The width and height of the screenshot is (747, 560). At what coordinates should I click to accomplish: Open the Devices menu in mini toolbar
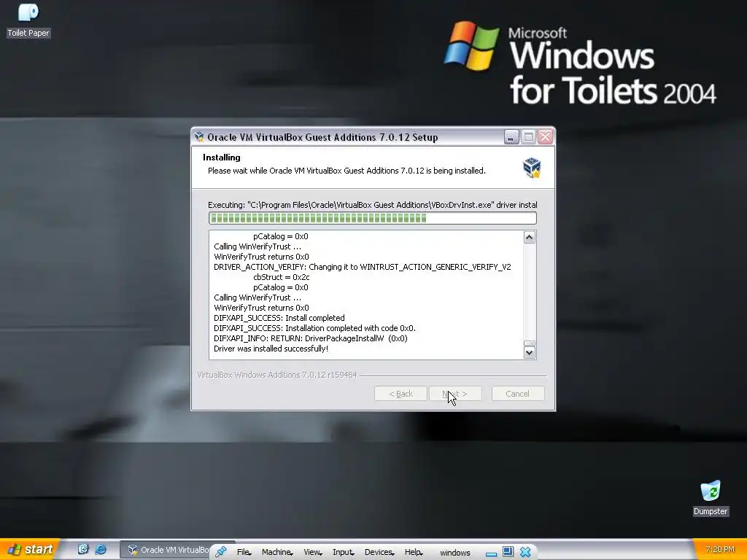click(379, 552)
